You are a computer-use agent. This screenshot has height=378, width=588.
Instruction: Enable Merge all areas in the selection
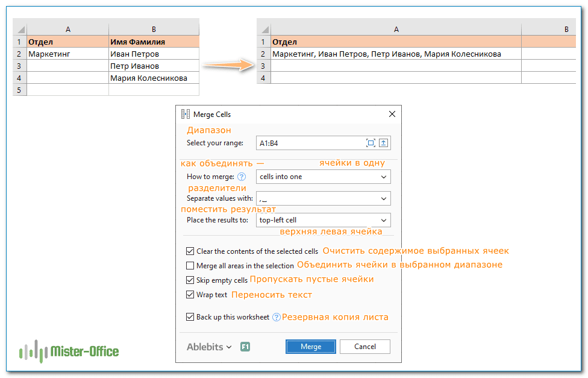[x=190, y=265]
